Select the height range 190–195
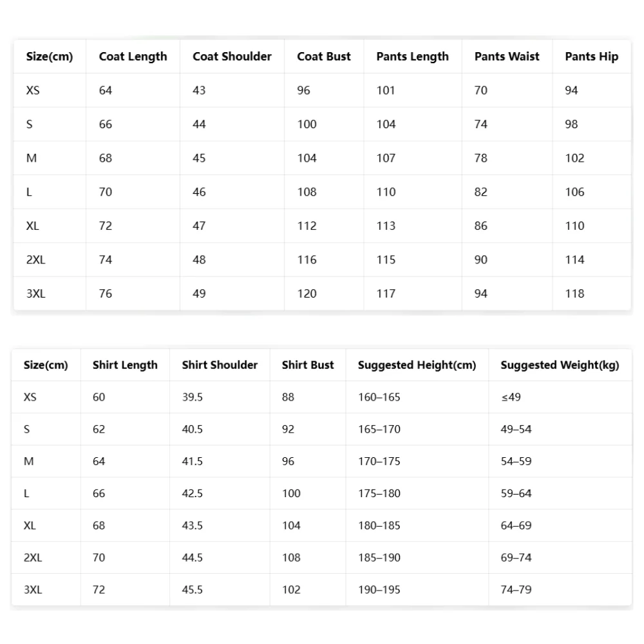Screen dimensions: 644x644 click(x=379, y=590)
